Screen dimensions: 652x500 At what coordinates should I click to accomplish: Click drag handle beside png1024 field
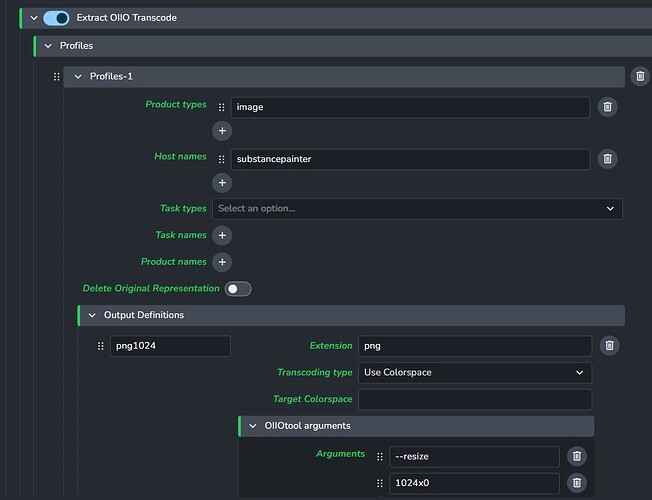[101, 346]
